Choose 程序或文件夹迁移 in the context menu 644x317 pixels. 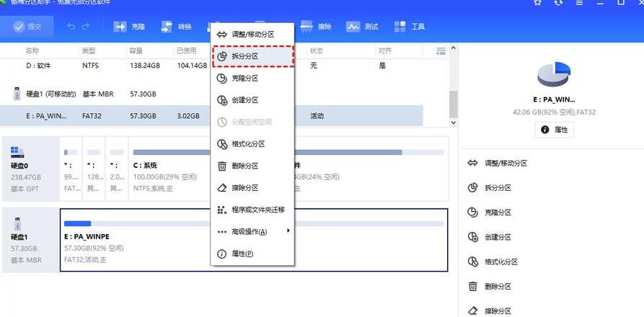click(252, 210)
